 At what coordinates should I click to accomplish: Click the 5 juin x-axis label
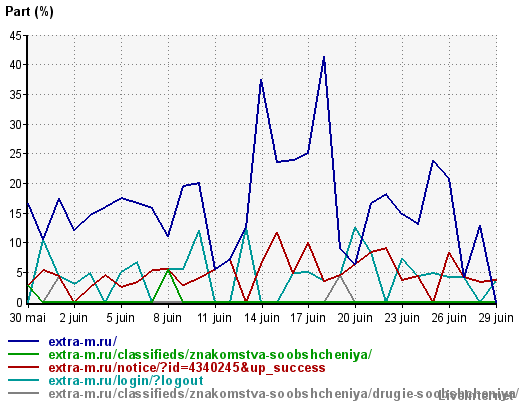[121, 318]
